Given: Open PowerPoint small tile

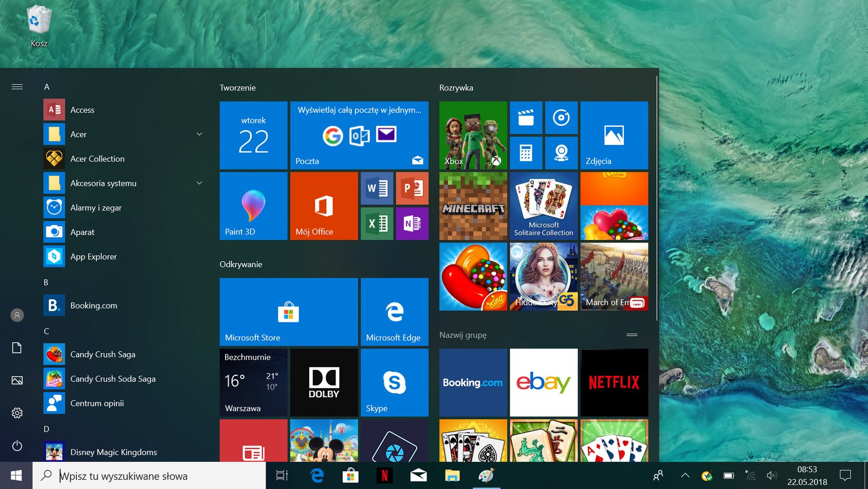Looking at the screenshot, I should coord(412,188).
